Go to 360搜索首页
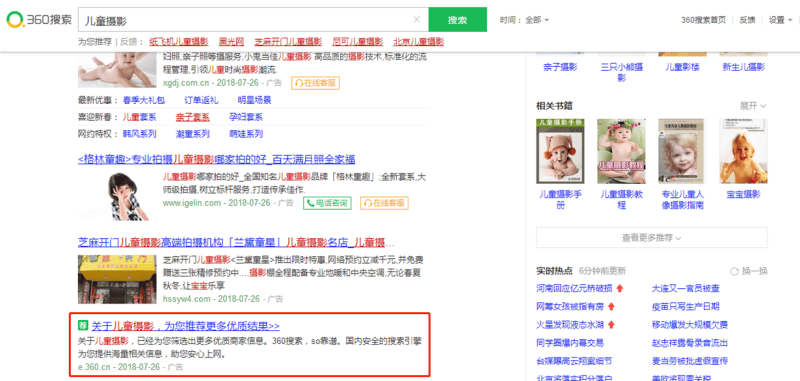Screen dimensions: 800x381 pos(703,20)
